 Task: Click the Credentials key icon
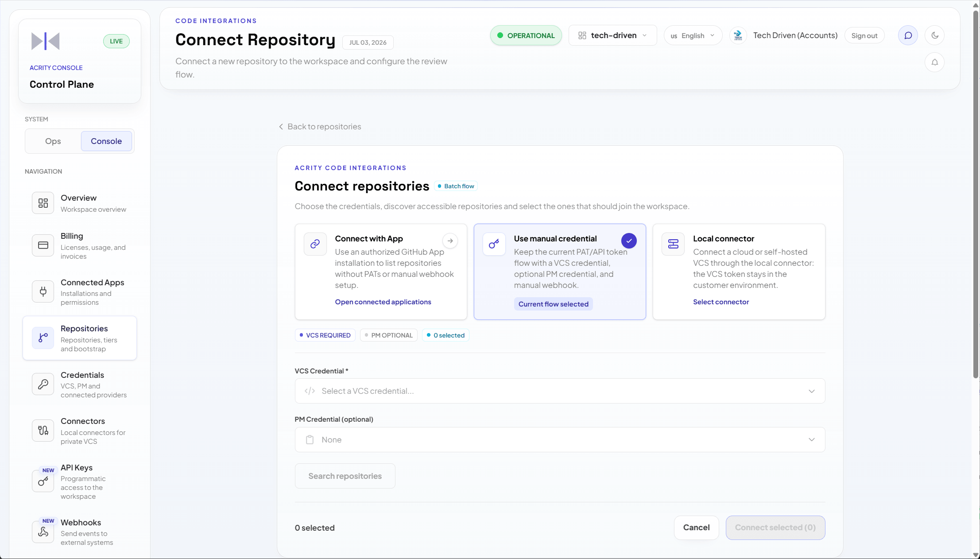pyautogui.click(x=43, y=384)
